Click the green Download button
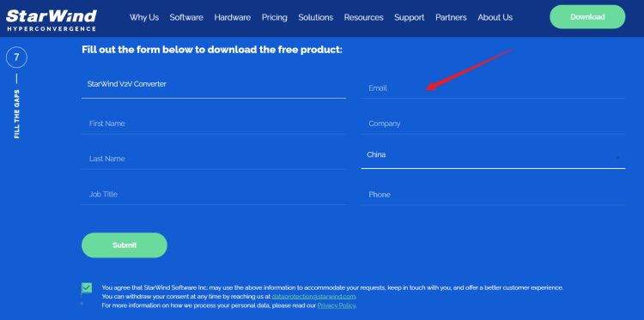Viewport: 644px width, 320px height. coord(587,17)
